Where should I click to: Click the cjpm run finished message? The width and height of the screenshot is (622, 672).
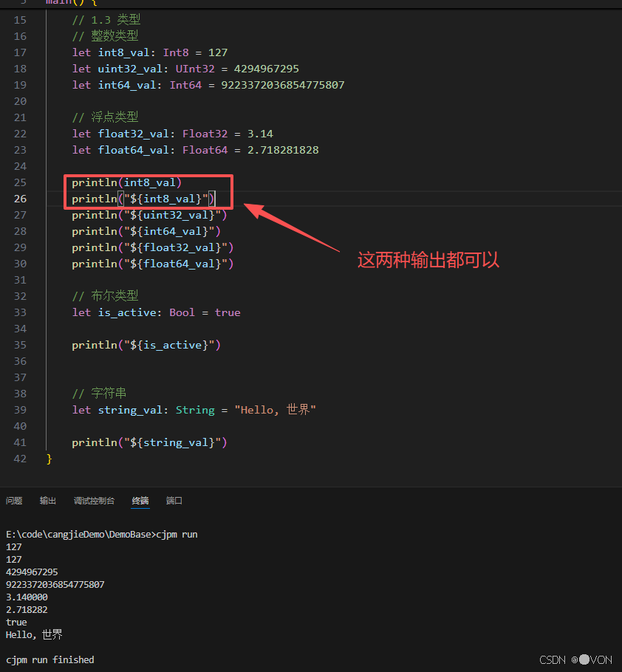(50, 660)
